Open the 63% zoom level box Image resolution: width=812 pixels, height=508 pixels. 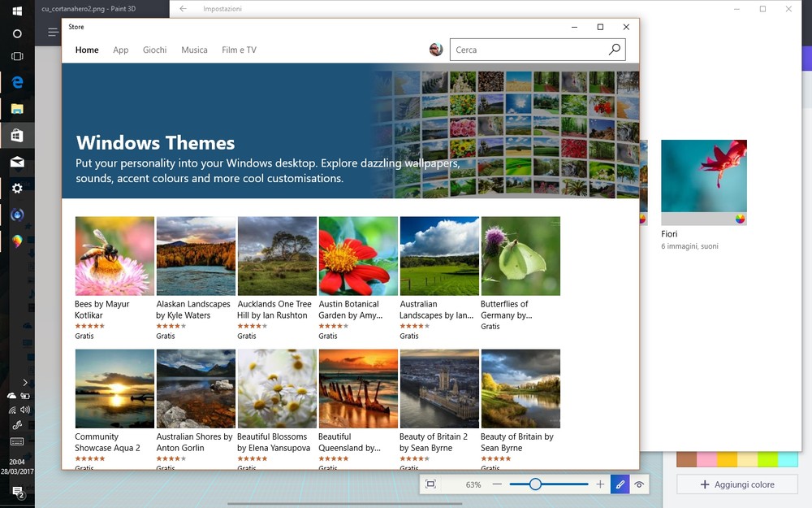point(473,484)
